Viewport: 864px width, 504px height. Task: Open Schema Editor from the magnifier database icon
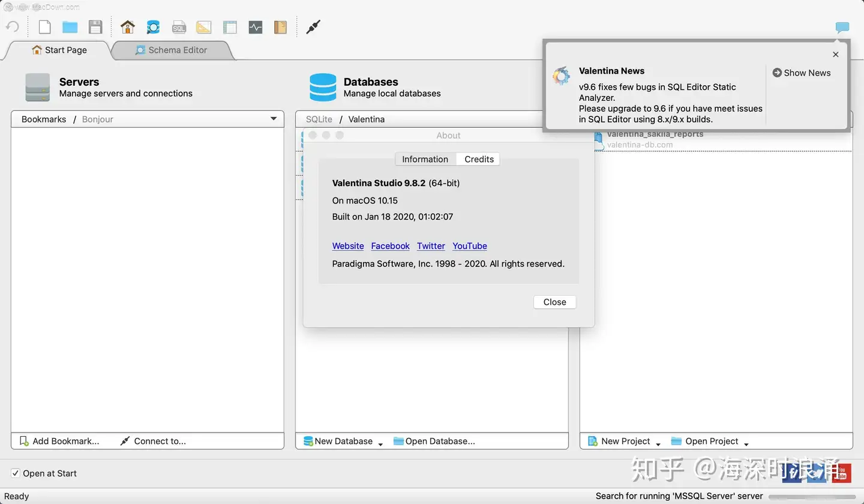point(153,27)
